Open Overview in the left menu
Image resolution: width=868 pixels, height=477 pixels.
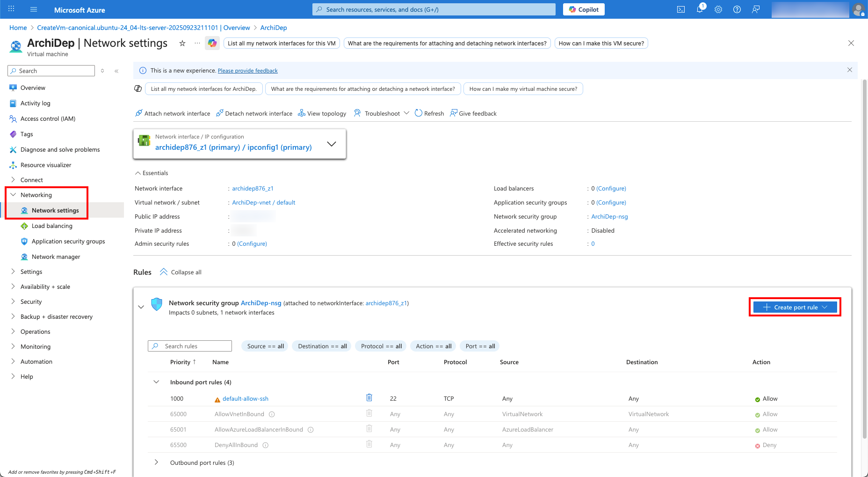tap(33, 88)
